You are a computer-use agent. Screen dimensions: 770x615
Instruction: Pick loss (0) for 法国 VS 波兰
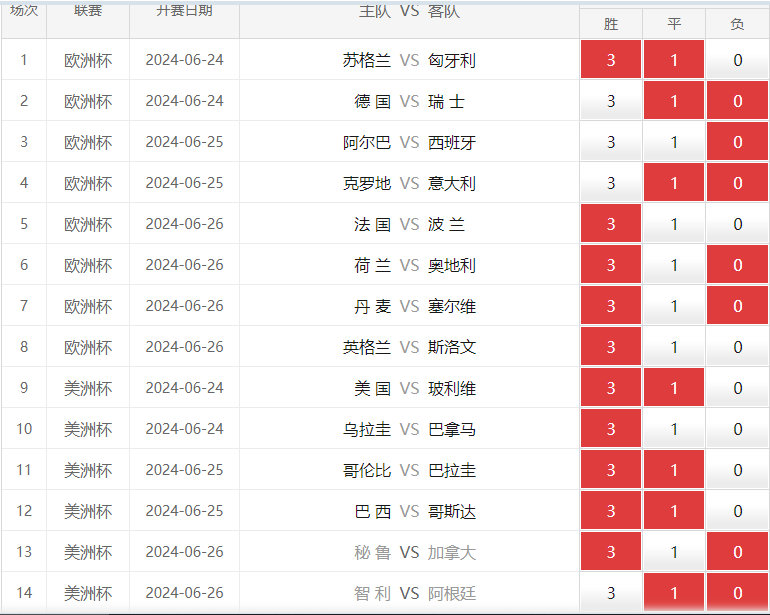(x=737, y=224)
